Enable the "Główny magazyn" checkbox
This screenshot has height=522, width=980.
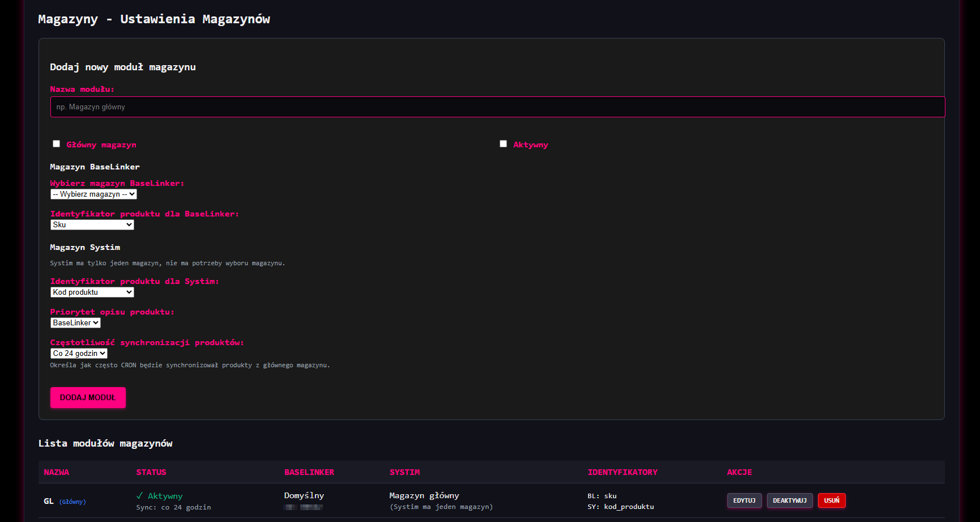pos(56,143)
